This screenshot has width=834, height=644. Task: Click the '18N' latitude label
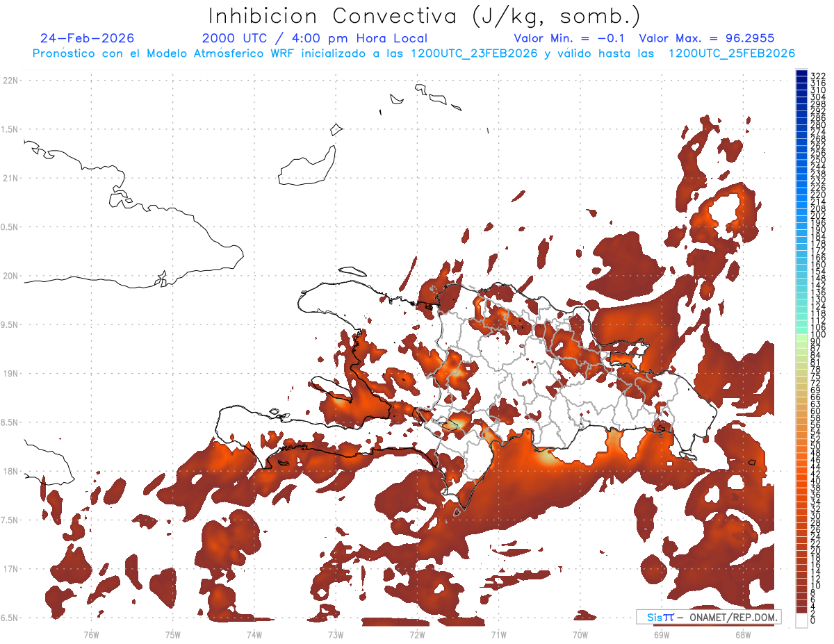pyautogui.click(x=10, y=471)
